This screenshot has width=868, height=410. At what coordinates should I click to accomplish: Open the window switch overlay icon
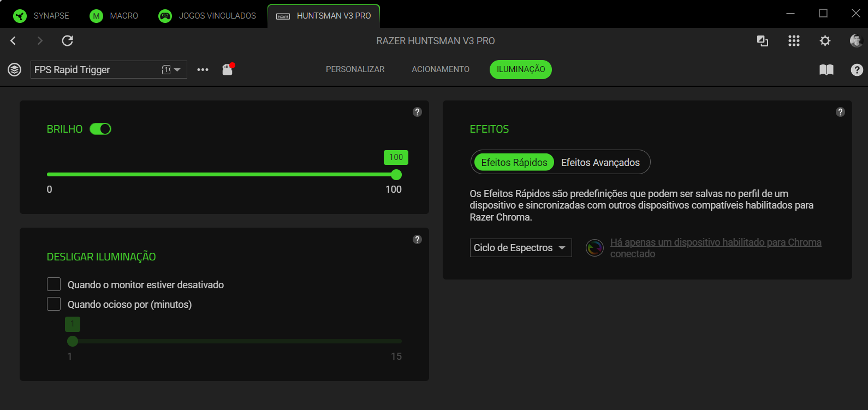[763, 41]
